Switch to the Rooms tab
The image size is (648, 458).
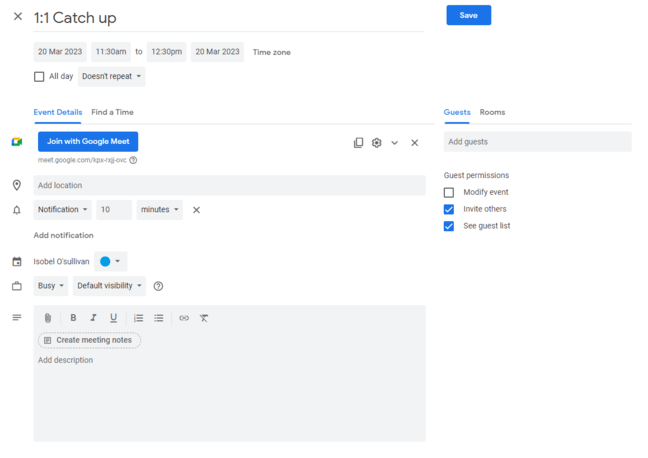pyautogui.click(x=492, y=112)
